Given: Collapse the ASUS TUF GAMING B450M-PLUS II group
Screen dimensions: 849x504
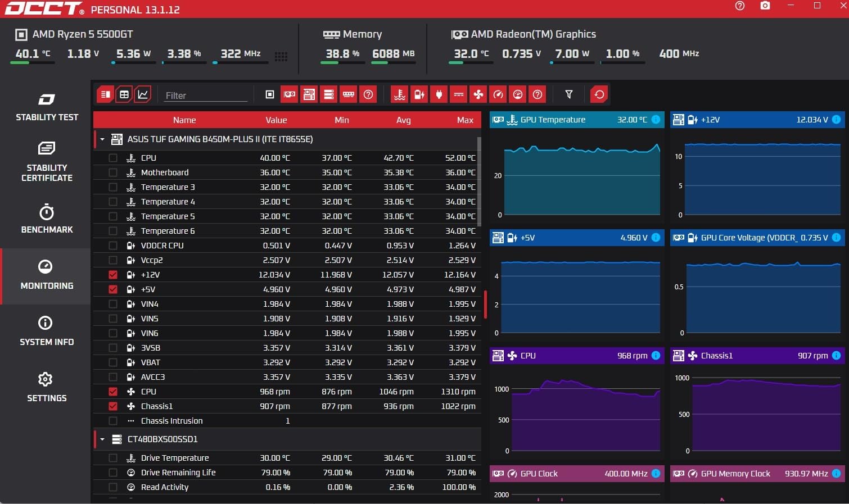Looking at the screenshot, I should click(x=102, y=139).
